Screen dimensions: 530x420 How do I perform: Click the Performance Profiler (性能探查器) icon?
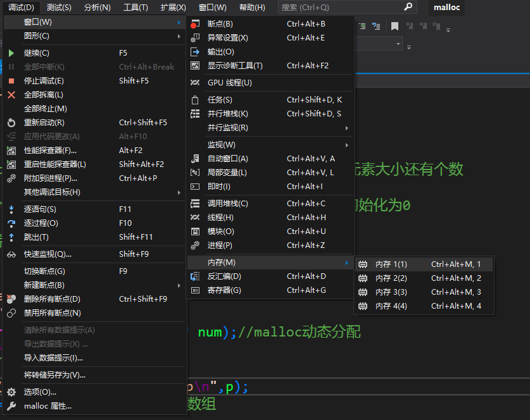pos(11,151)
